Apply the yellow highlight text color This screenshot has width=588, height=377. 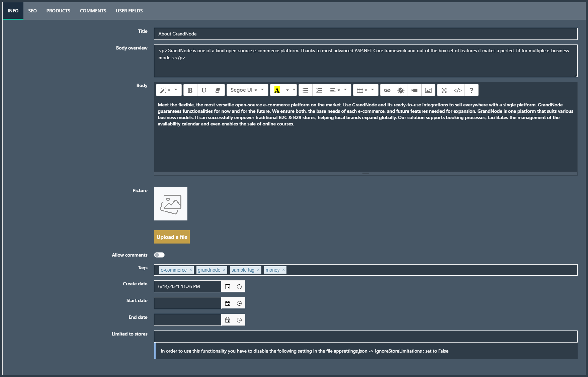(x=277, y=90)
